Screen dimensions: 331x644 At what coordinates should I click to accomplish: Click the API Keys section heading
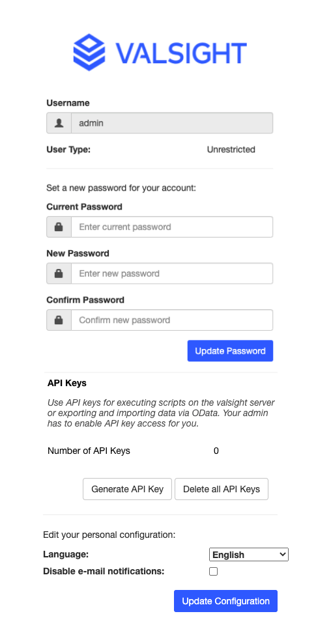67,383
